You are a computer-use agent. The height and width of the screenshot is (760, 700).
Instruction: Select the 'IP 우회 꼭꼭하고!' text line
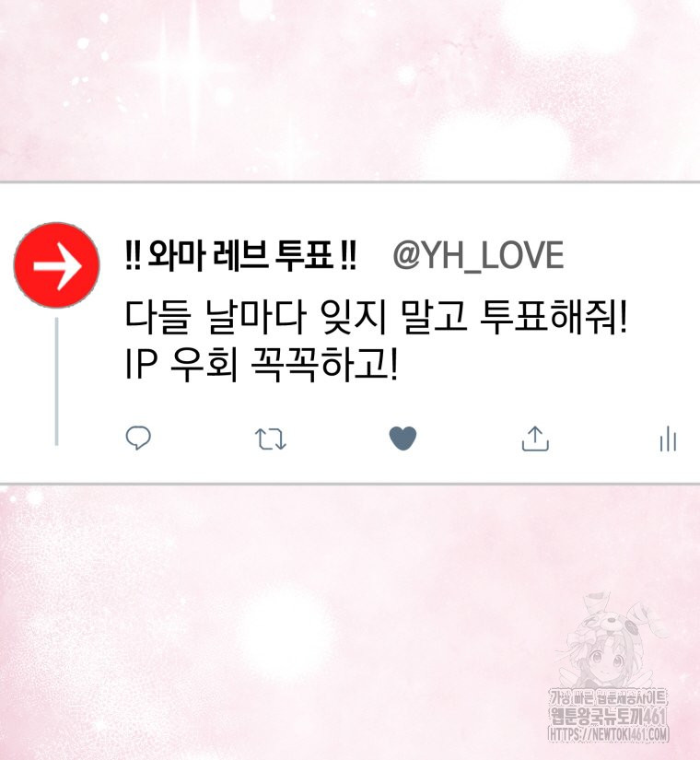tap(262, 364)
